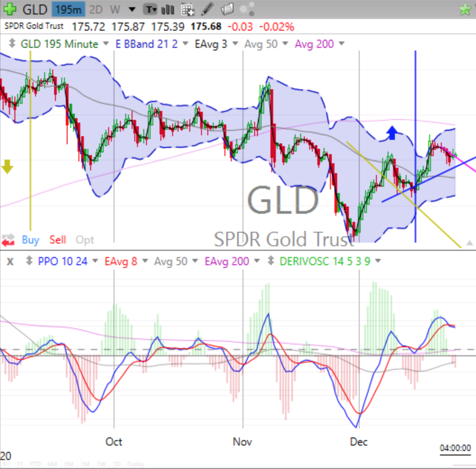
Task: Toggle the yellow down arrow marker
Action: 6,167
